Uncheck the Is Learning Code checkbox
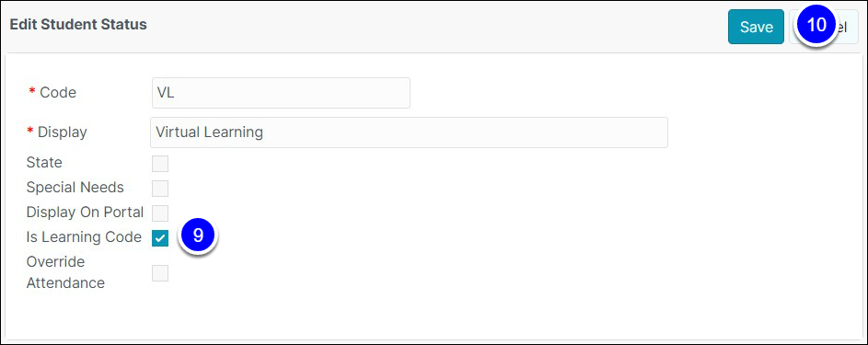Screen dimensions: 868x345 click(x=160, y=238)
